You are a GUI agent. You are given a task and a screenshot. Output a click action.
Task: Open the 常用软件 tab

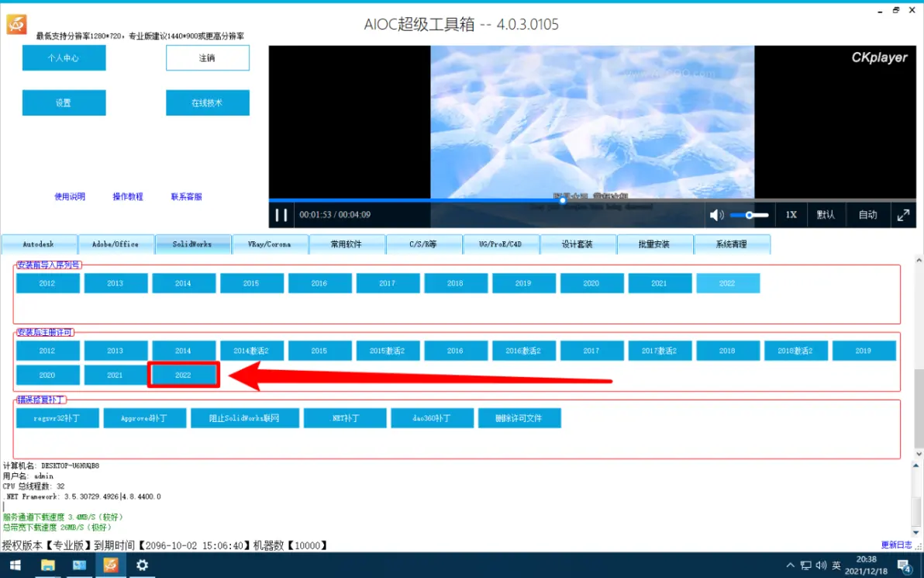click(346, 244)
